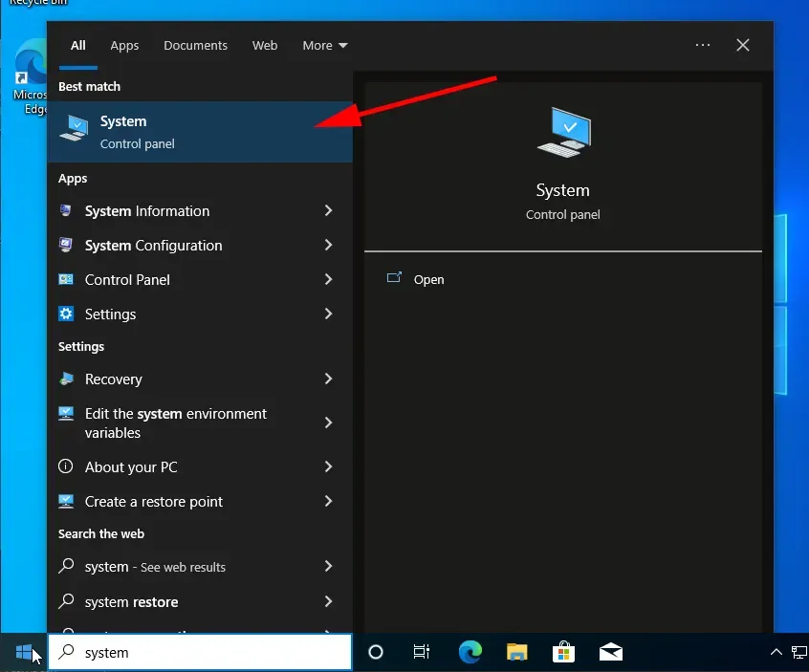This screenshot has height=672, width=809.
Task: Expand the environment variables result chevron
Action: tap(328, 423)
